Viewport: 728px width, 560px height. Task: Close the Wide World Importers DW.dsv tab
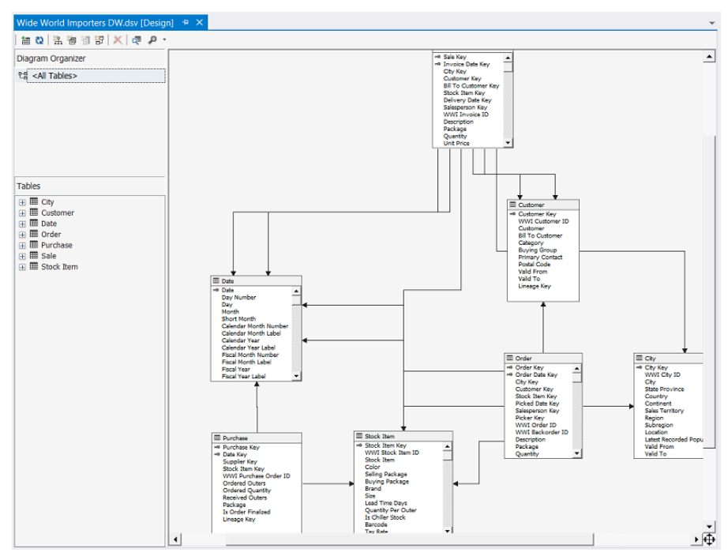pos(199,23)
